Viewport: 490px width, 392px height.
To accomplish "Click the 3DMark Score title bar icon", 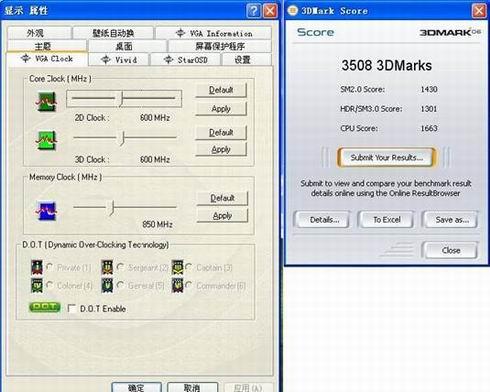I will (x=292, y=10).
